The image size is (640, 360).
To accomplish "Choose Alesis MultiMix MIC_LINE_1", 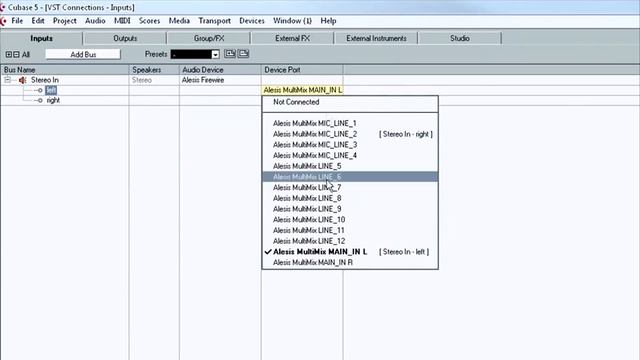I will (350, 123).
